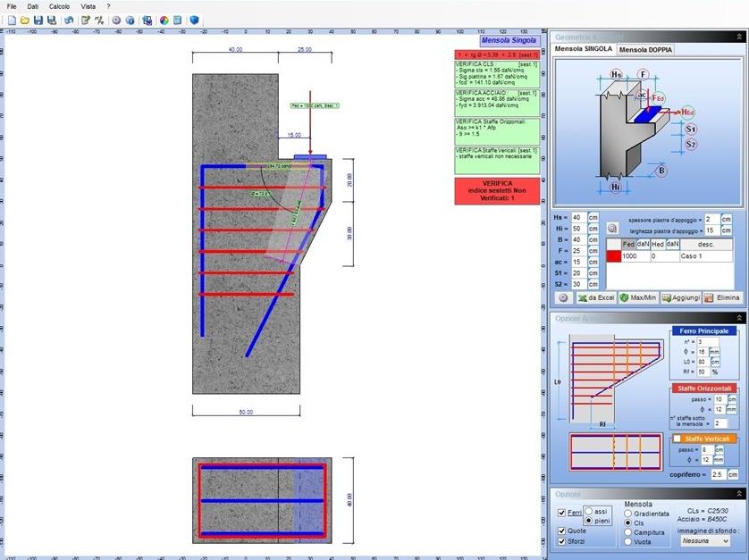Collapse the bottom Opzioni panel
The height and width of the screenshot is (560, 749).
tap(739, 494)
